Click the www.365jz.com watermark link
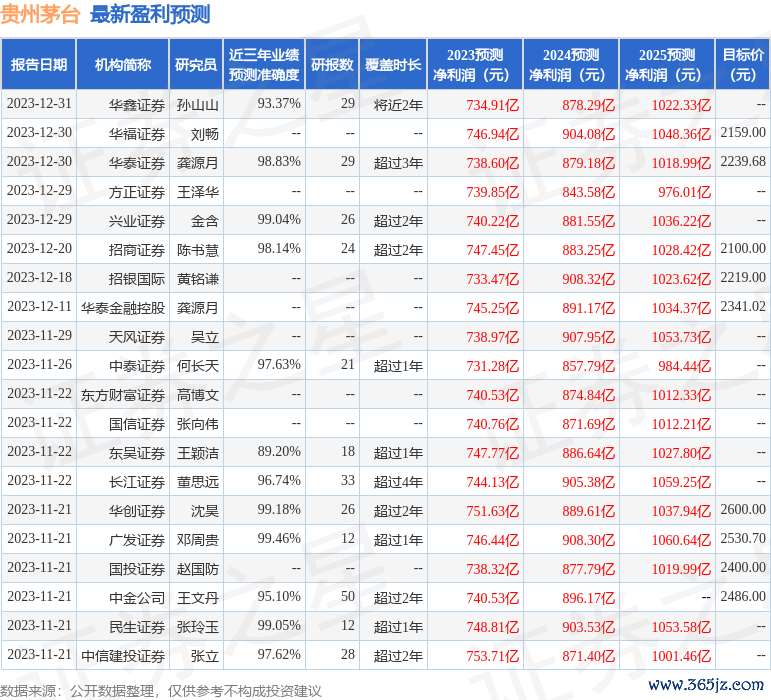 pos(706,685)
